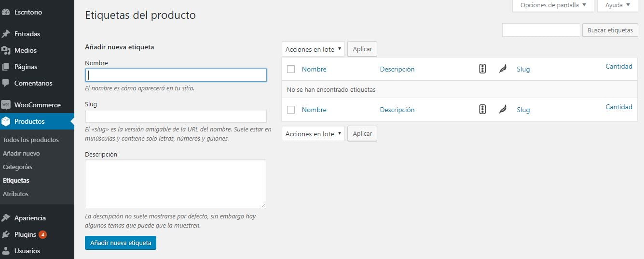
Task: Click the WooCommerce logo icon
Action: click(x=6, y=105)
